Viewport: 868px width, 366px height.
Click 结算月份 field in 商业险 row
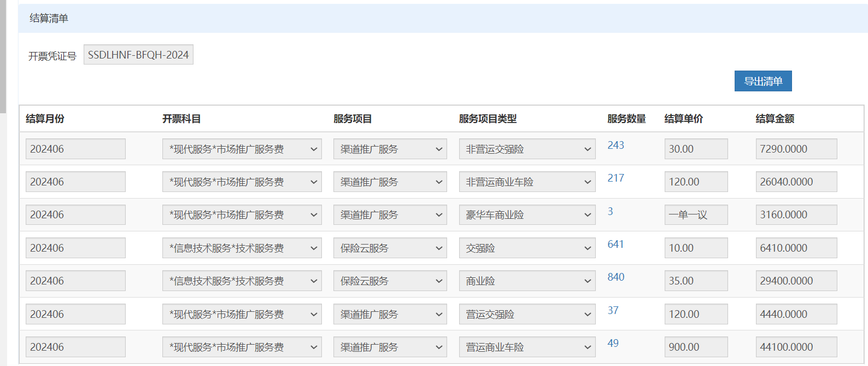(75, 281)
